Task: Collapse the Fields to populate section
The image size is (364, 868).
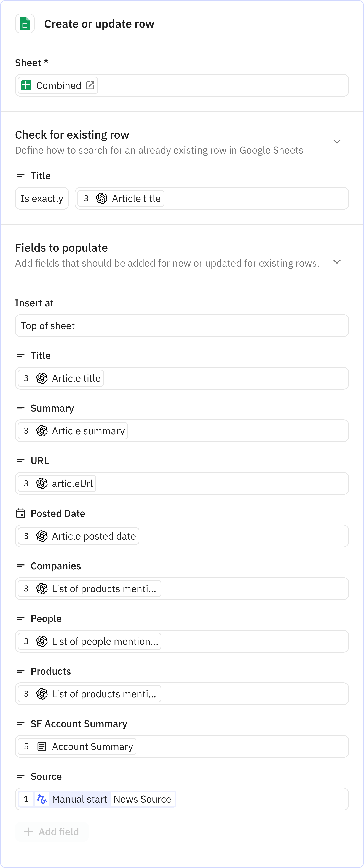Action: click(337, 261)
